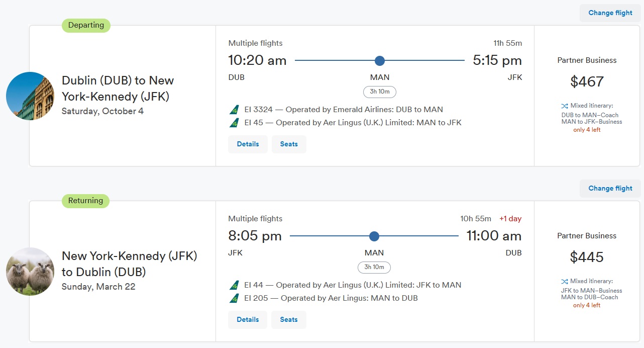Change the departing Dublin to JFK flight

pyautogui.click(x=610, y=13)
